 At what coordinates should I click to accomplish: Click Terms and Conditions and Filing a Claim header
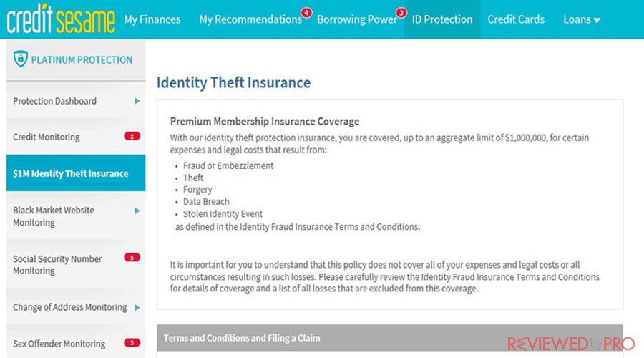[x=390, y=338]
